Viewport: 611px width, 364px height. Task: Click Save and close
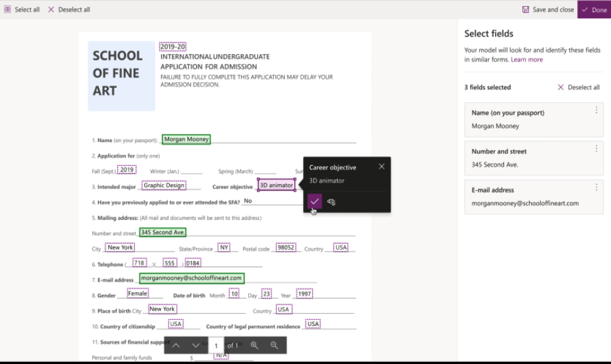(x=548, y=9)
